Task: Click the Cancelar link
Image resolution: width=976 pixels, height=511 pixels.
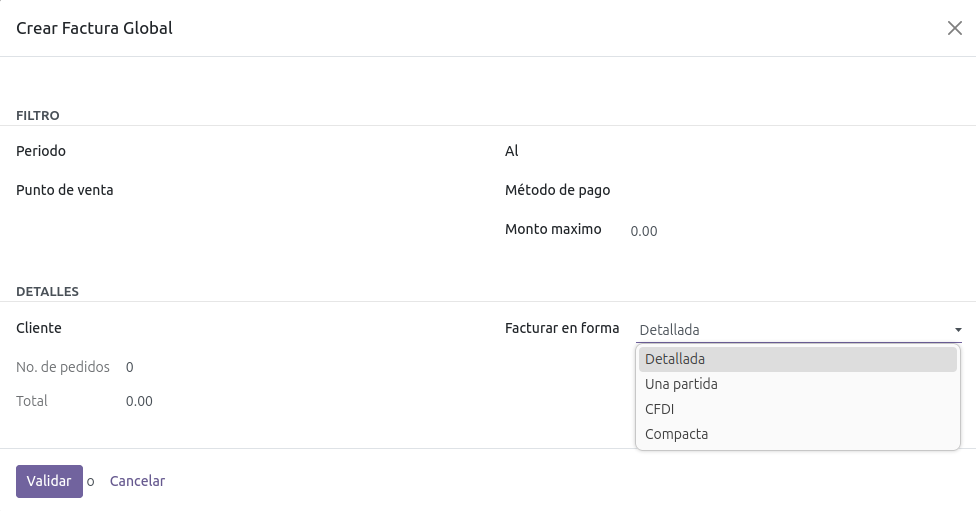Action: pos(137,481)
